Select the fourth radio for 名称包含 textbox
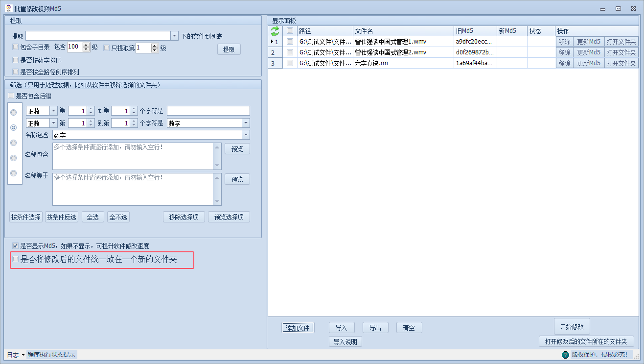 point(14,158)
